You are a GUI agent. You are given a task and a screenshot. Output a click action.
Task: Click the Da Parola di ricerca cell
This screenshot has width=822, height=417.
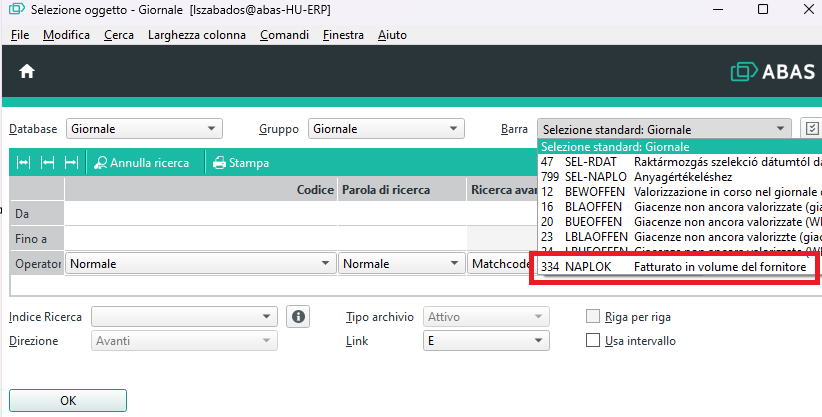[x=402, y=213]
